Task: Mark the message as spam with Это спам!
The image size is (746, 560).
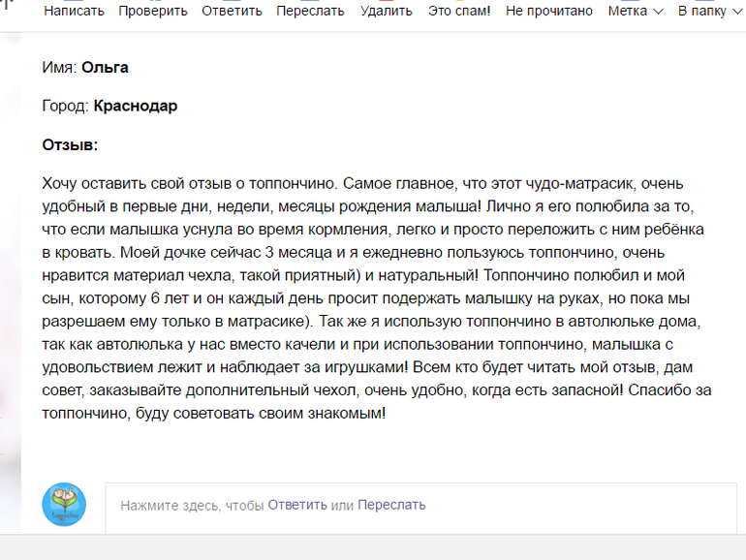Action: [459, 11]
